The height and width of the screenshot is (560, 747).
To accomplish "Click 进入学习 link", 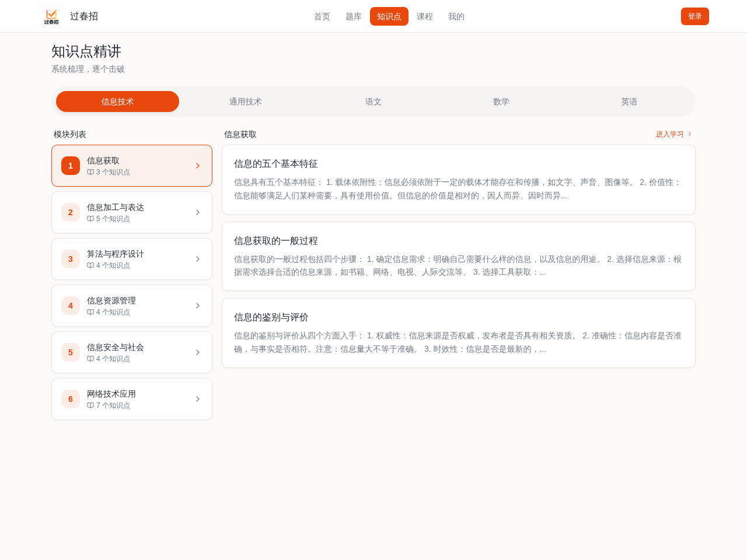I will 674,134.
